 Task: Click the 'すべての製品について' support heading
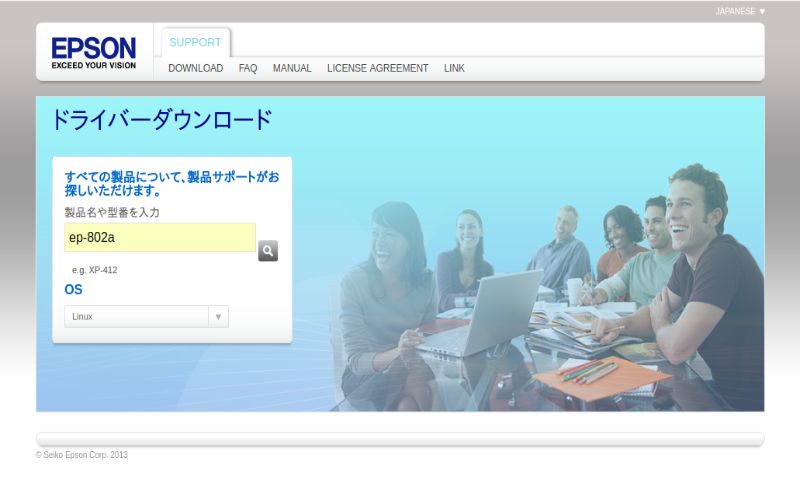coord(172,184)
